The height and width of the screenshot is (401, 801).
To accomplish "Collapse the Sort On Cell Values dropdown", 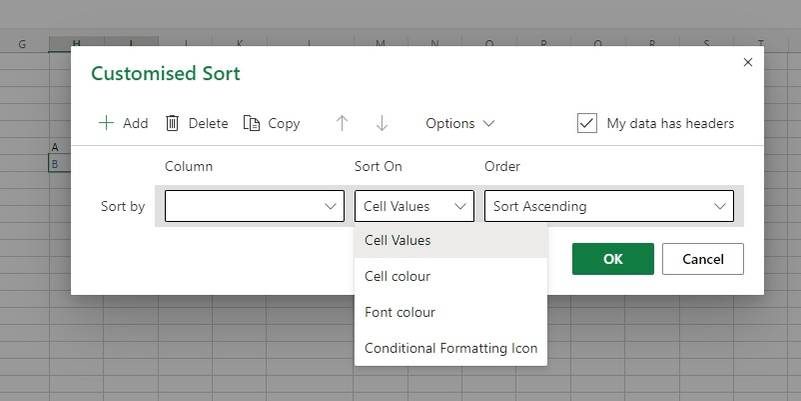I will click(x=414, y=206).
